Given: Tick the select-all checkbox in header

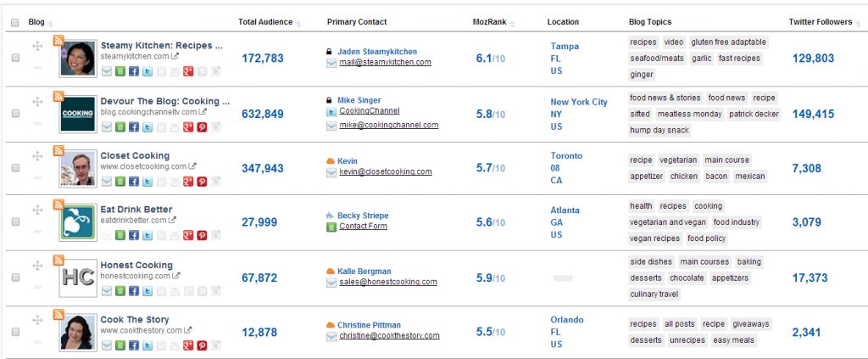Looking at the screenshot, I should click(x=15, y=23).
